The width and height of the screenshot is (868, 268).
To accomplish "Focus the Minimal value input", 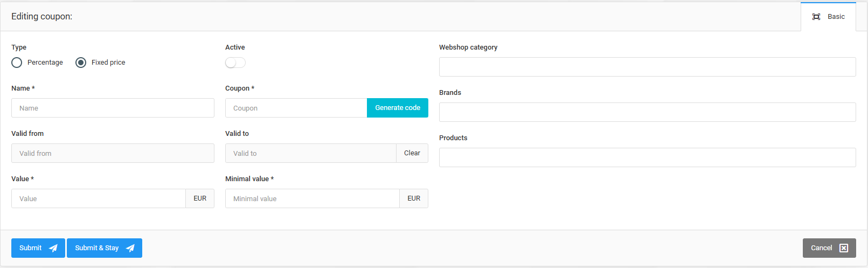I will [312, 198].
